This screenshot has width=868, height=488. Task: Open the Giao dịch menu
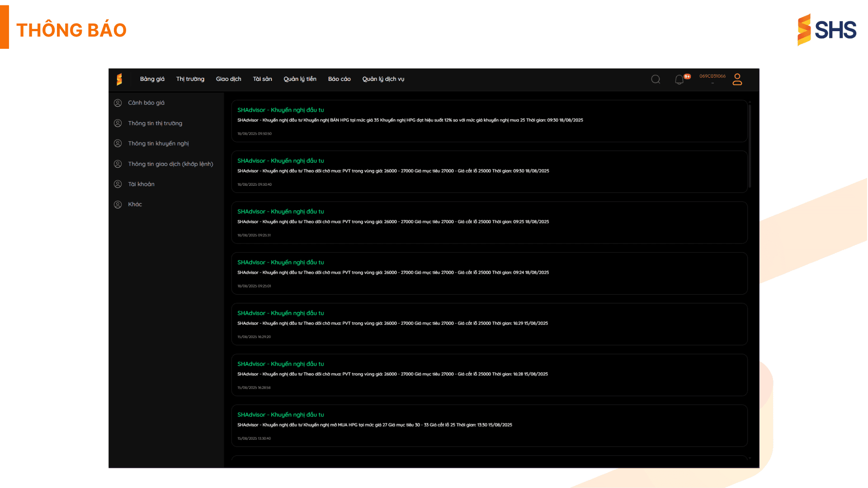pos(229,79)
